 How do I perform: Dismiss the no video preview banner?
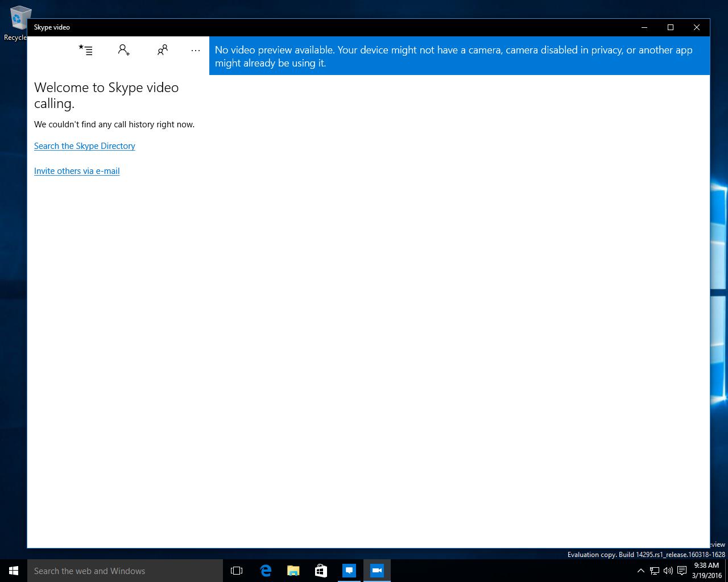pos(460,56)
